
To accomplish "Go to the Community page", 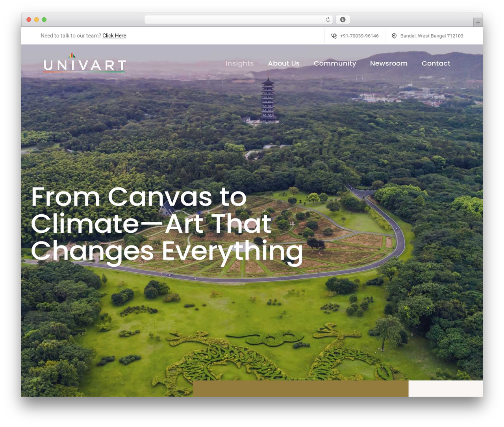I will click(335, 63).
